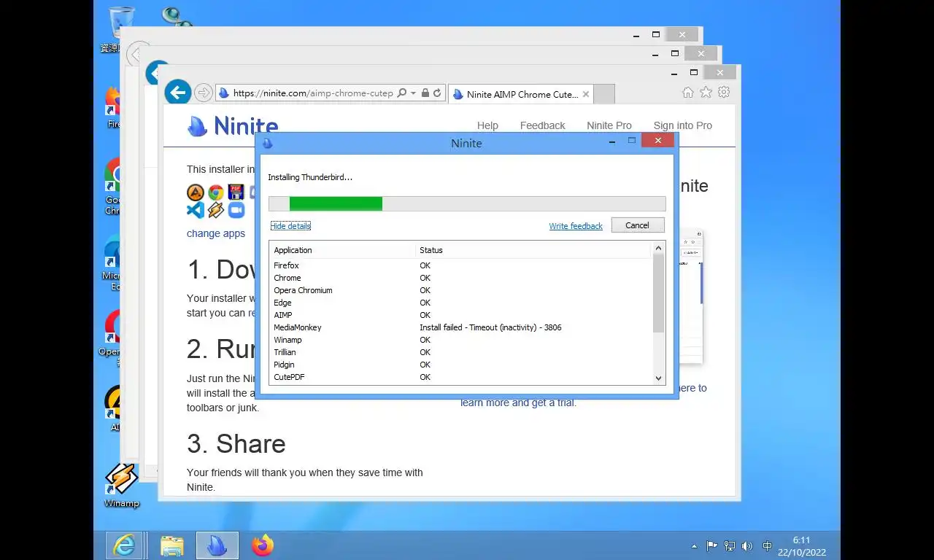This screenshot has height=560, width=934.
Task: Cancel the Ninite installation
Action: tap(638, 225)
